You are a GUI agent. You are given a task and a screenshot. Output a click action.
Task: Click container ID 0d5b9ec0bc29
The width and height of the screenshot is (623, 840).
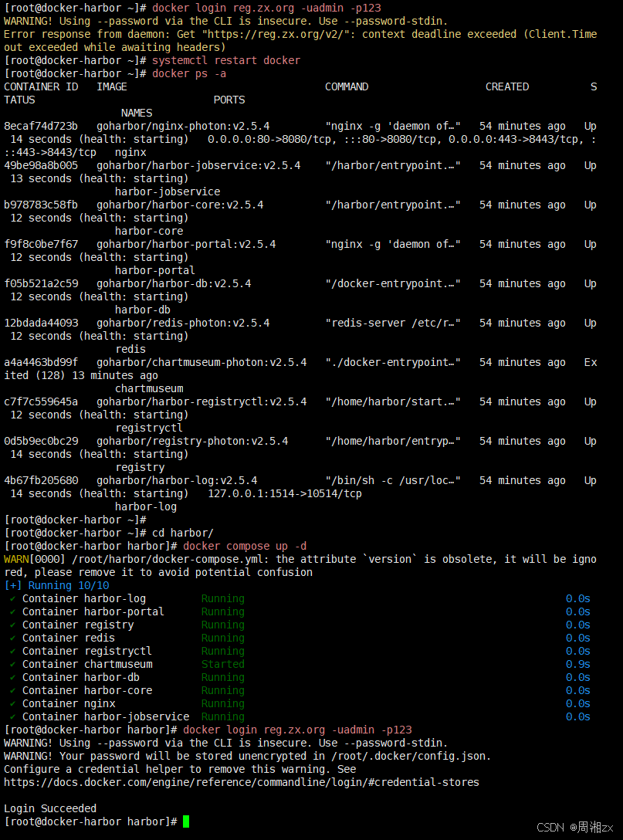41,441
